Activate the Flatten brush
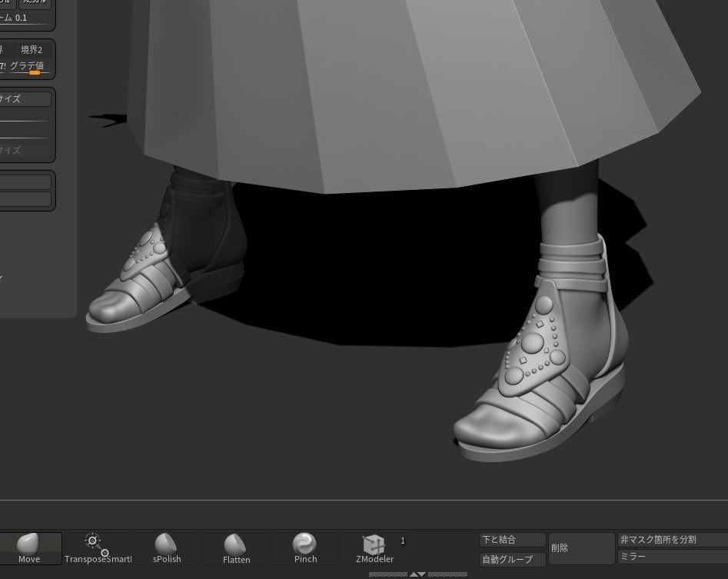The width and height of the screenshot is (728, 579). [236, 548]
